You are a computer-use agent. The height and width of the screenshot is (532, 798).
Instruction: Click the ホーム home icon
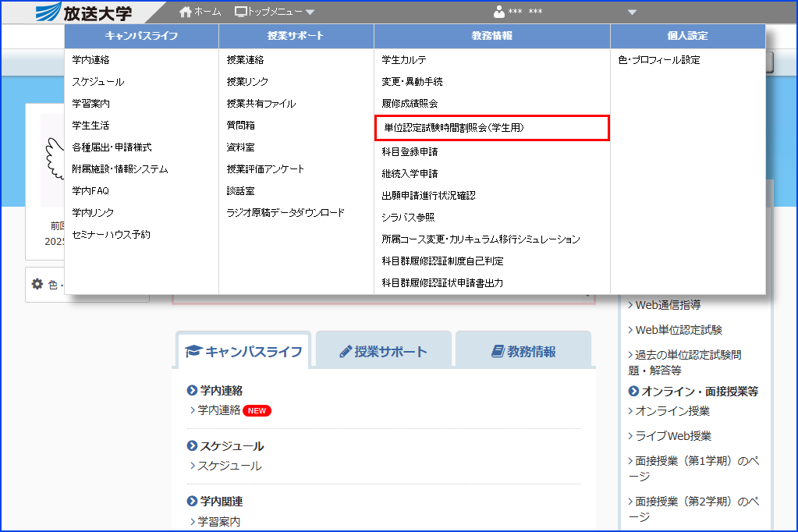(184, 11)
